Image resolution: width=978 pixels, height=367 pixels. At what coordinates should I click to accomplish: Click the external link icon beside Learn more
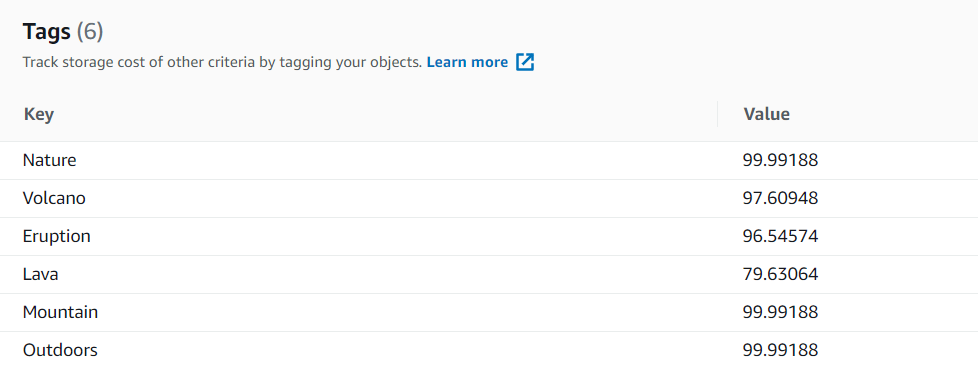pos(525,62)
